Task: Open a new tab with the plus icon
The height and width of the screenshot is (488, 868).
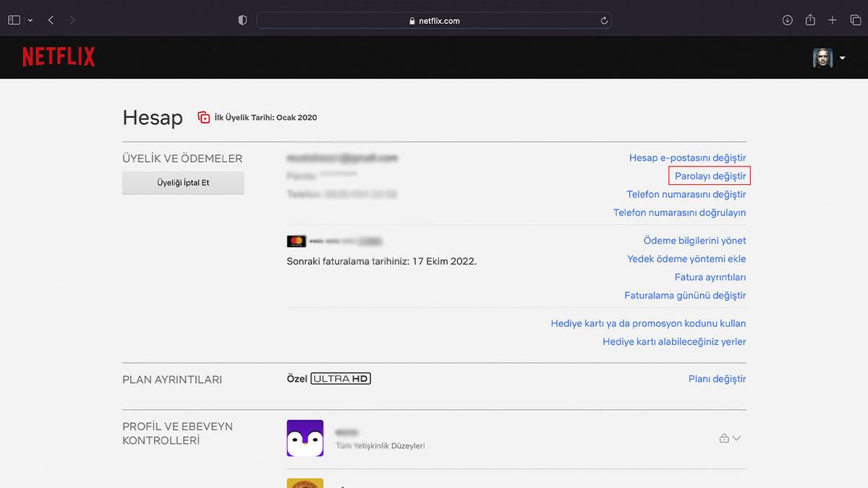Action: [833, 20]
